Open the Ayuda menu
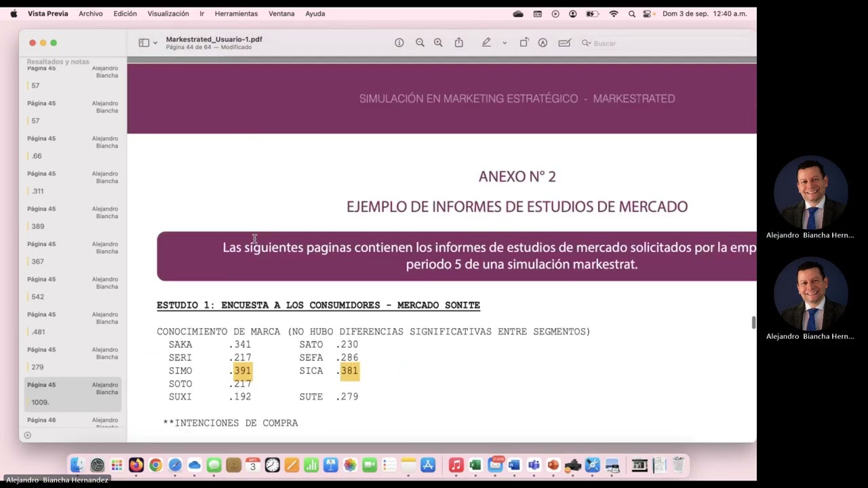 [x=315, y=14]
